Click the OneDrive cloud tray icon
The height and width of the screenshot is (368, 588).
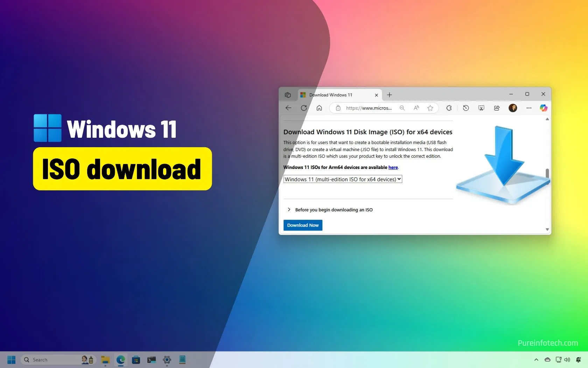[548, 360]
